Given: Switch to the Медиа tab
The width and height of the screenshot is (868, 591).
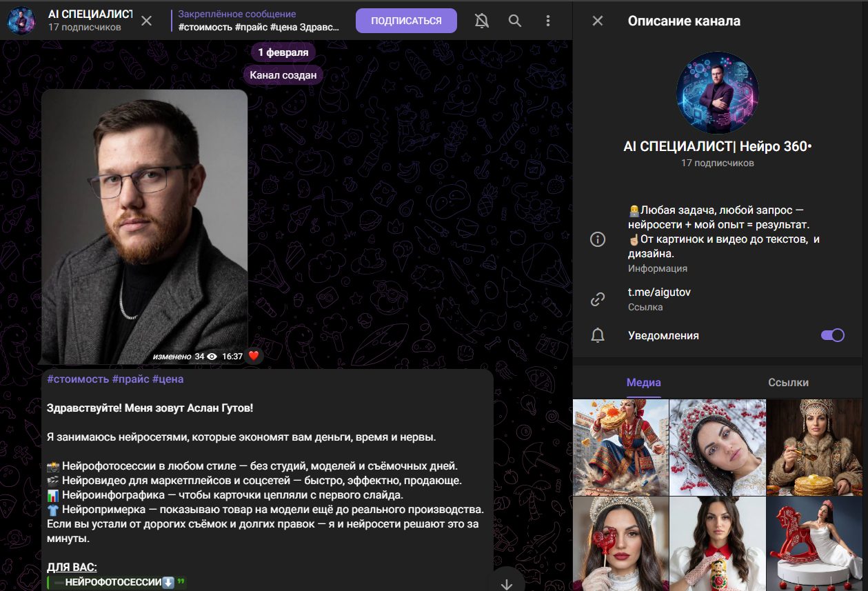Looking at the screenshot, I should tap(644, 383).
